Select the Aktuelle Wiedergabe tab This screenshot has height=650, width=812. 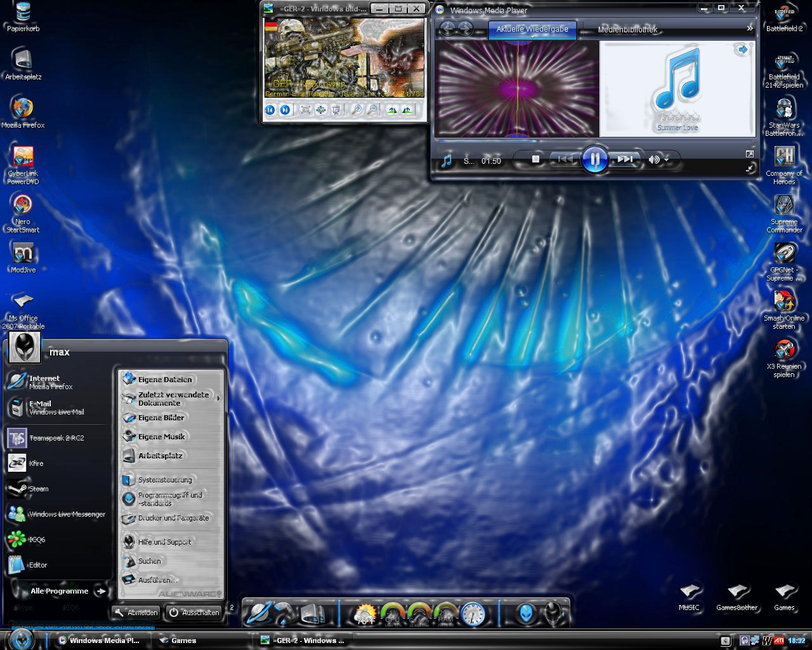(x=532, y=29)
